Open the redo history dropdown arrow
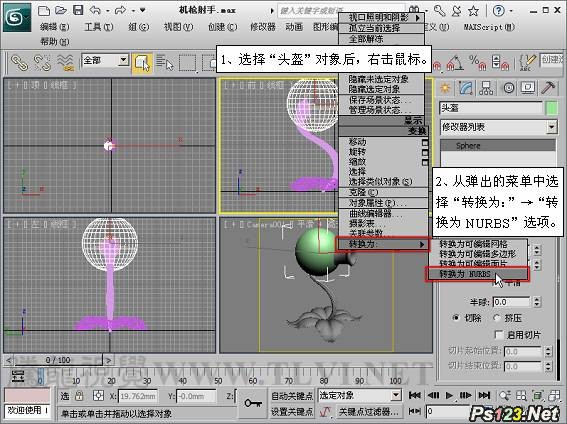The height and width of the screenshot is (424, 567). click(x=133, y=11)
